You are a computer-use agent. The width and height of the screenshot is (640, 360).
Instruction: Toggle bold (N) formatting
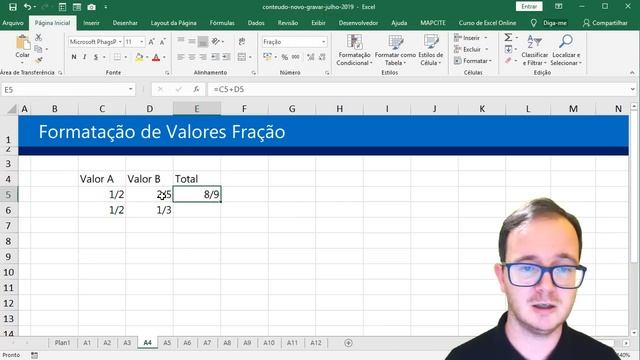[74, 57]
